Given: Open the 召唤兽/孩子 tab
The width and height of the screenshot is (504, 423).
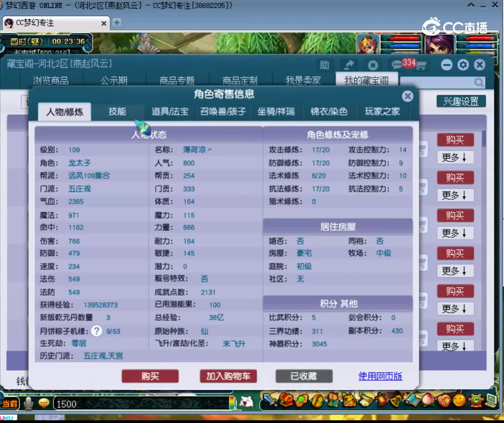Looking at the screenshot, I should 223,111.
